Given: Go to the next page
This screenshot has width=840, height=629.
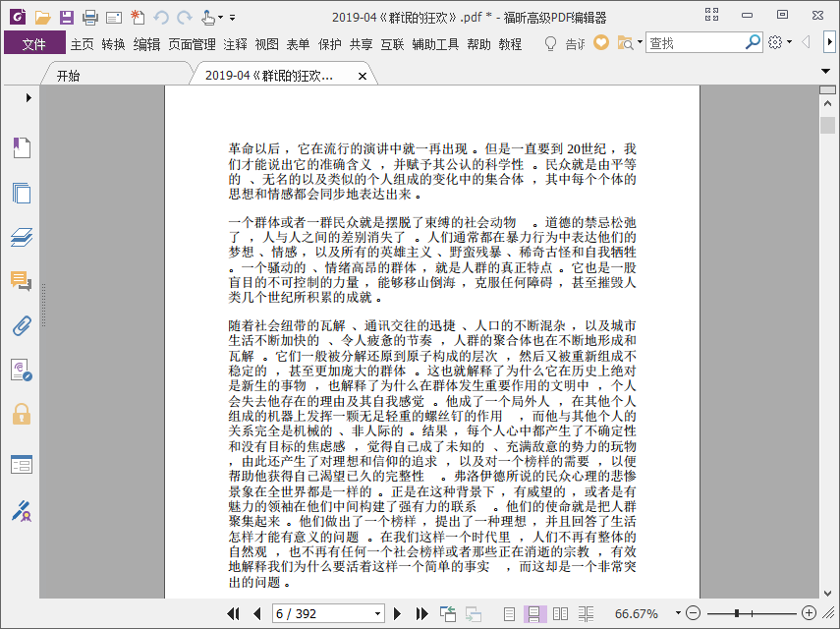Looking at the screenshot, I should (x=397, y=614).
